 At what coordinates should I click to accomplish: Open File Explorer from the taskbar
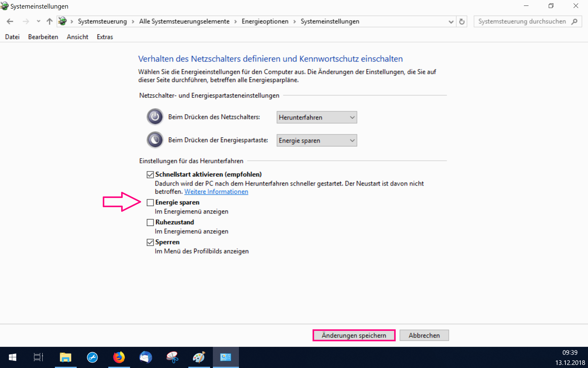[x=65, y=357]
